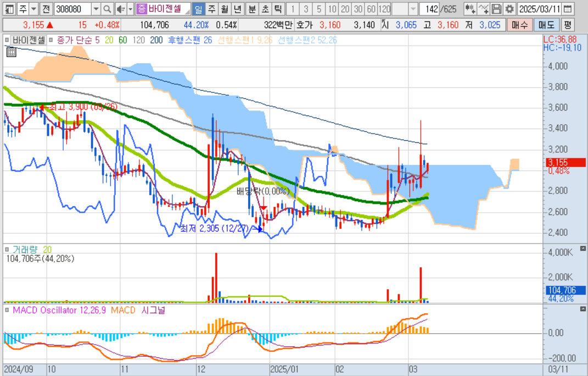Click the 전 button beside the stock code

click(x=46, y=9)
